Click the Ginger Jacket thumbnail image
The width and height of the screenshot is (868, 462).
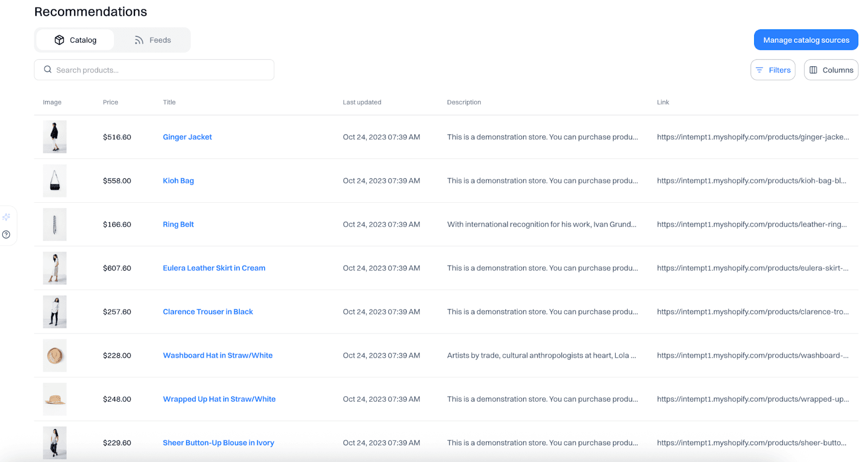point(55,137)
